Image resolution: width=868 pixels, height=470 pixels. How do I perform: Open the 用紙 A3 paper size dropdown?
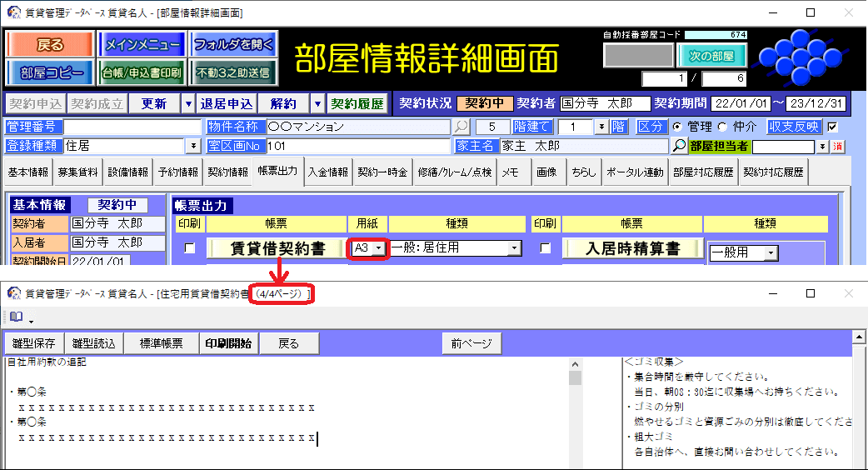point(379,248)
